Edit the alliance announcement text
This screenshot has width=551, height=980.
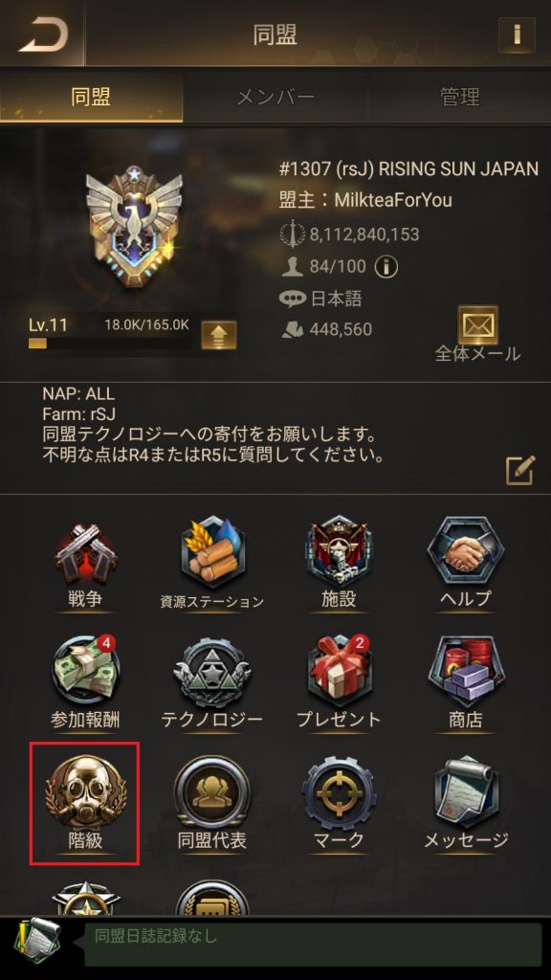[520, 470]
